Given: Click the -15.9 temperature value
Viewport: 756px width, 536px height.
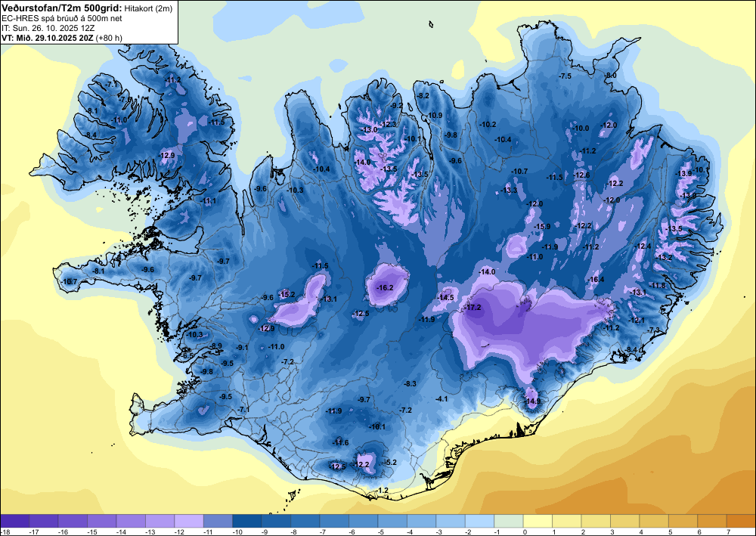Looking at the screenshot, I should pyautogui.click(x=542, y=227).
